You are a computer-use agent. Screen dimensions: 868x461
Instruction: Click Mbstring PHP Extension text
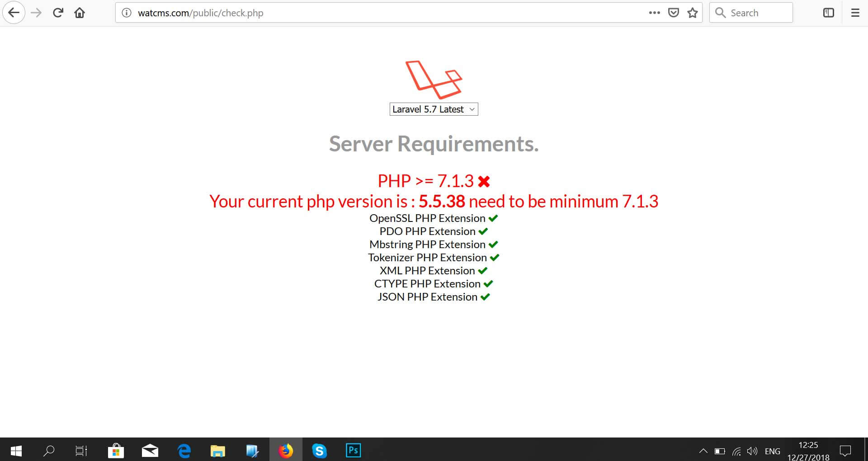pyautogui.click(x=427, y=245)
